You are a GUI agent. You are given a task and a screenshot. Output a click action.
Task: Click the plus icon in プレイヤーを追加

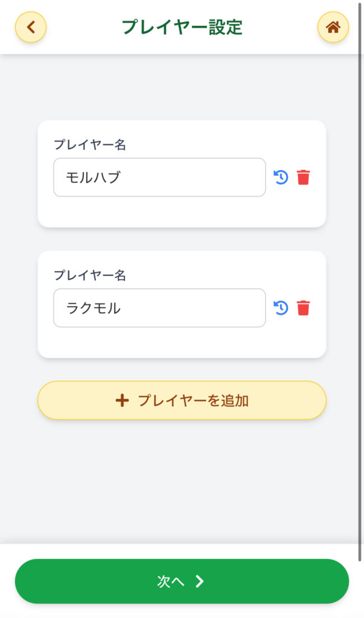click(122, 401)
